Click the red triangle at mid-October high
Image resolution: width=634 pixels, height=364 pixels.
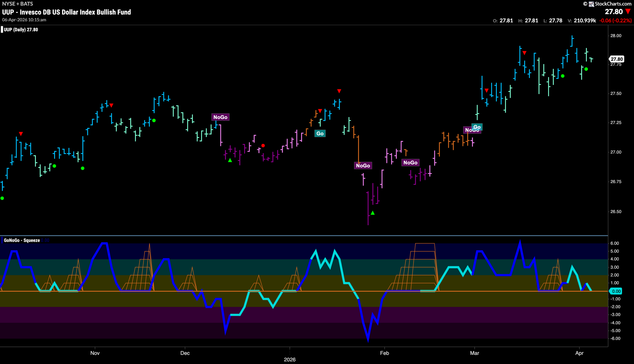click(x=21, y=134)
